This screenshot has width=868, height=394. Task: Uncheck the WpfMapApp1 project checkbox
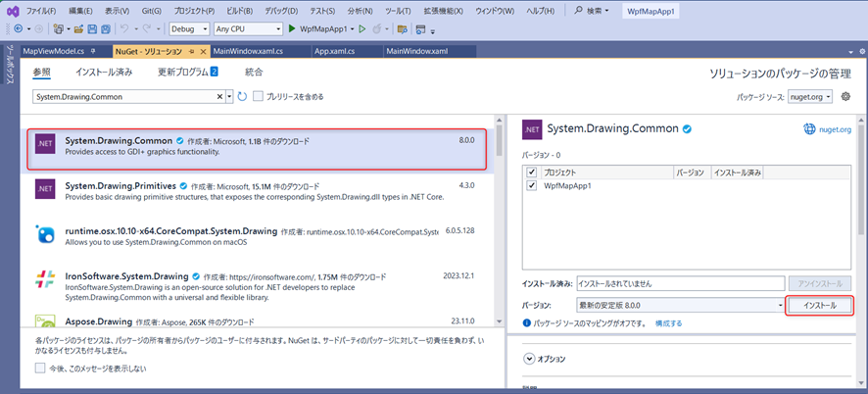532,185
